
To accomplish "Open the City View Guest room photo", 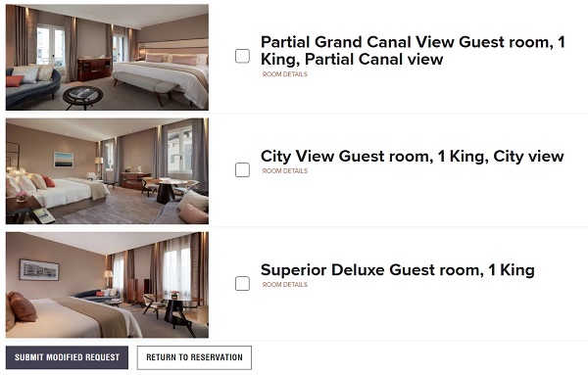I will [x=107, y=171].
